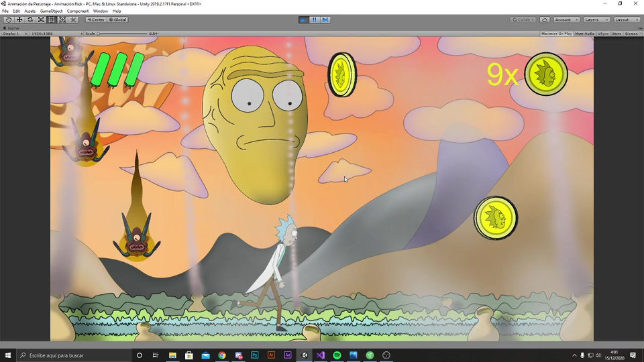Open Task View on the taskbar
Screen dimensions: 644x362
156,355
